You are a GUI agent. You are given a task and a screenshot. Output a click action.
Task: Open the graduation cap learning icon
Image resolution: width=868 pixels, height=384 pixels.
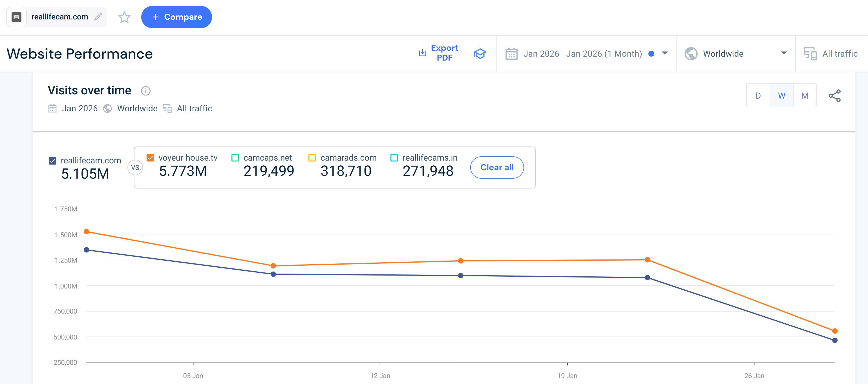[480, 54]
